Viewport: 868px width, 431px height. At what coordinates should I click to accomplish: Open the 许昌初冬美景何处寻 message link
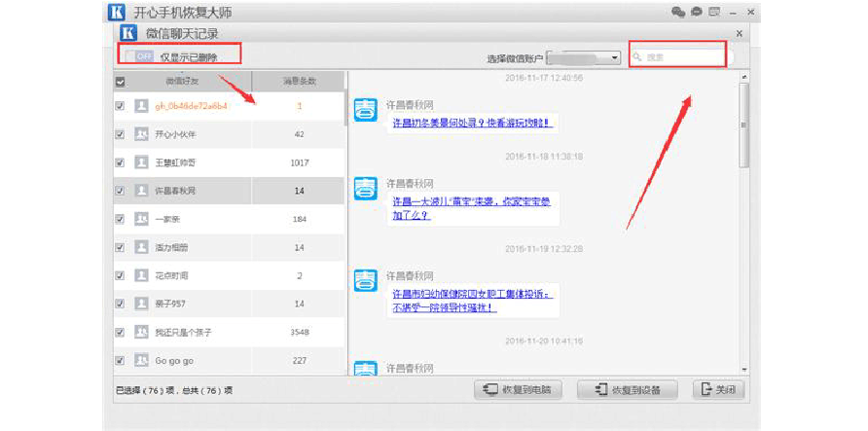point(472,123)
